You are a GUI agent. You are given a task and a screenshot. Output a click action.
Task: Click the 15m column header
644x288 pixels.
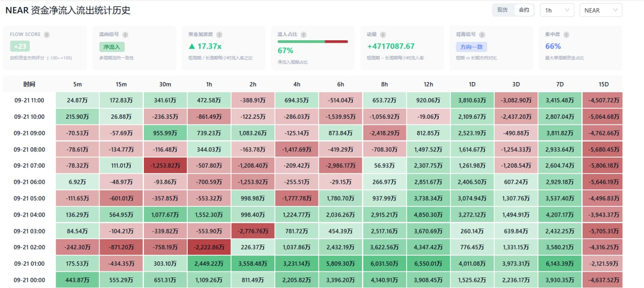121,84
